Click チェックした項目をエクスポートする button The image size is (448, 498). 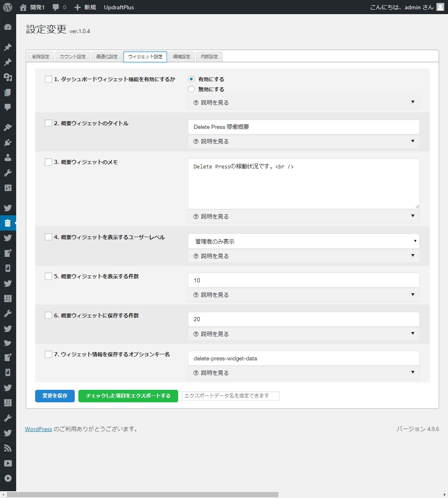pos(128,396)
